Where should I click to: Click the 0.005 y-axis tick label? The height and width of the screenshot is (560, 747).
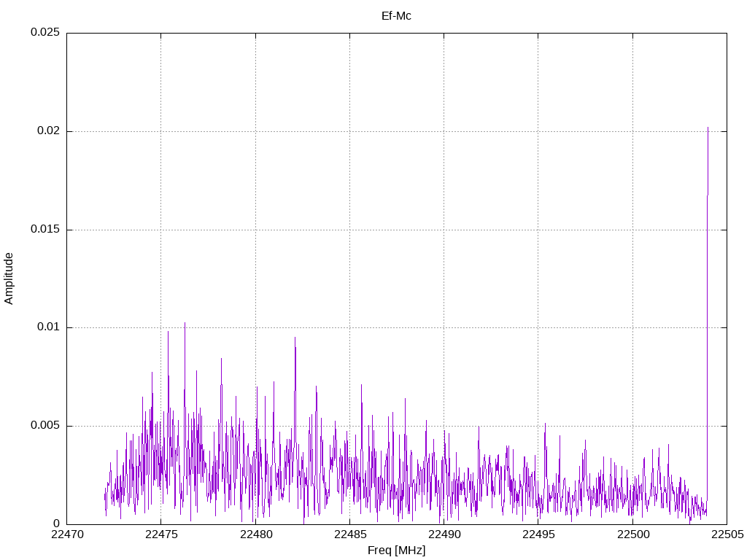point(44,426)
